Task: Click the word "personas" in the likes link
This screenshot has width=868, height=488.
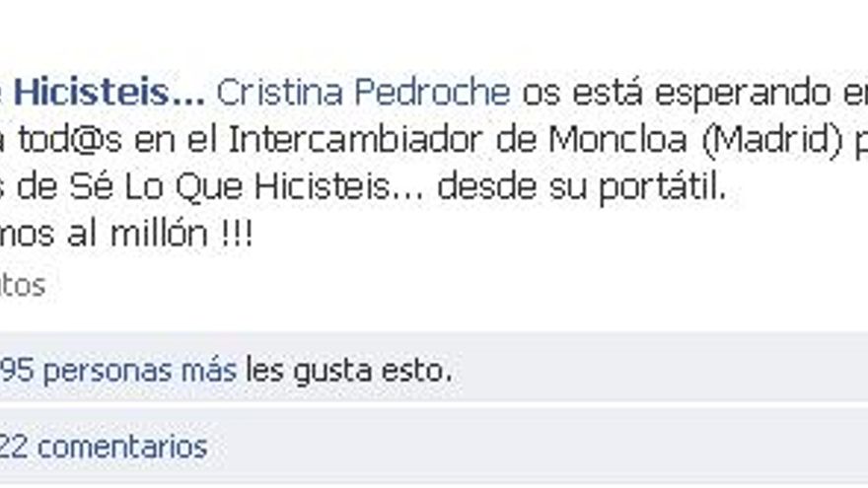Action: [108, 372]
